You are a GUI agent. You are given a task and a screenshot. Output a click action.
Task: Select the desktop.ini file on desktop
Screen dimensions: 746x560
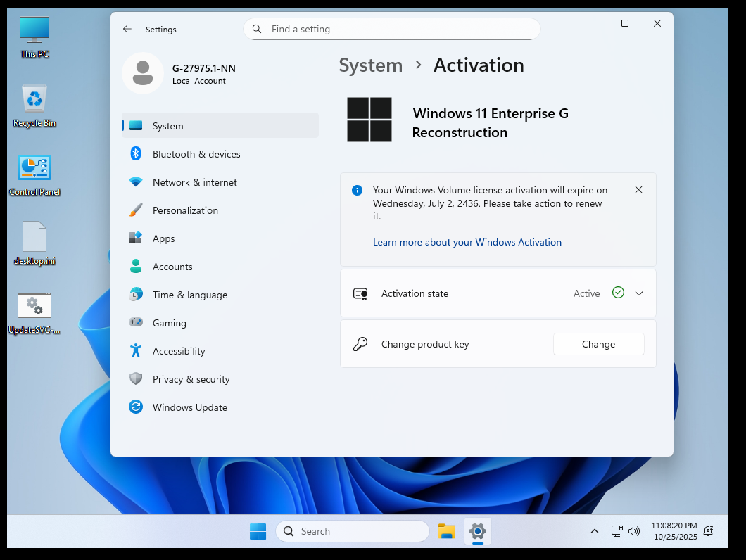click(x=34, y=243)
